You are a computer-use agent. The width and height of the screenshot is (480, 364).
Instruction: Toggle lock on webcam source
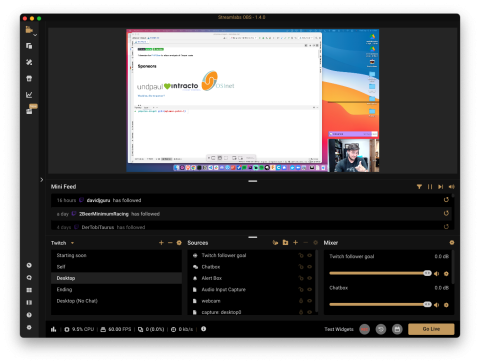[301, 301]
